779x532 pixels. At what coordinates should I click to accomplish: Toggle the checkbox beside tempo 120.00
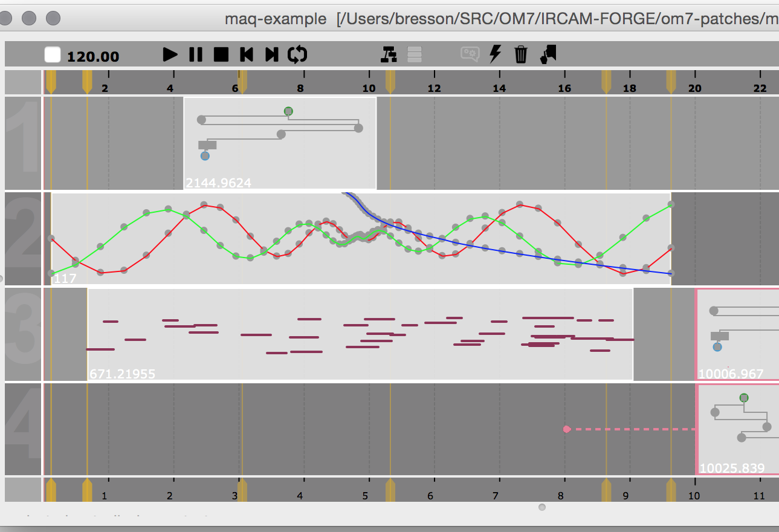click(53, 55)
